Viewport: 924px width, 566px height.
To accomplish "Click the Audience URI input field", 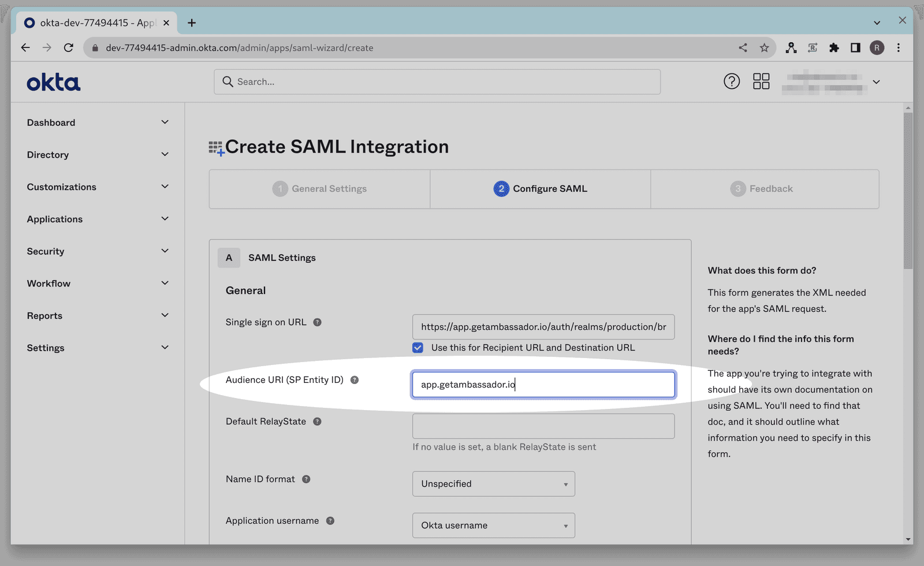I will [543, 385].
